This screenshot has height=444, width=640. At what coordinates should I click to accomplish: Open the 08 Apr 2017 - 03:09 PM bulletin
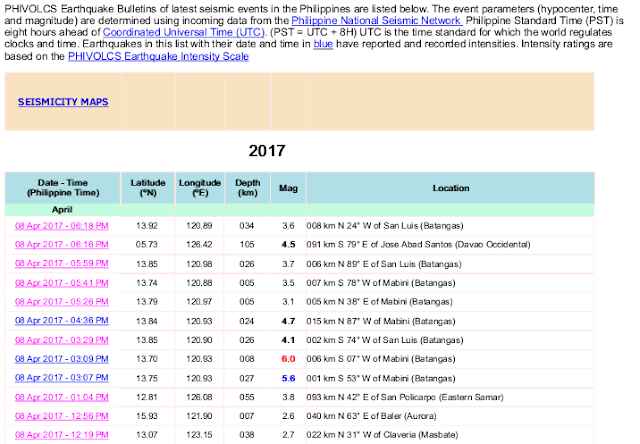(x=62, y=359)
